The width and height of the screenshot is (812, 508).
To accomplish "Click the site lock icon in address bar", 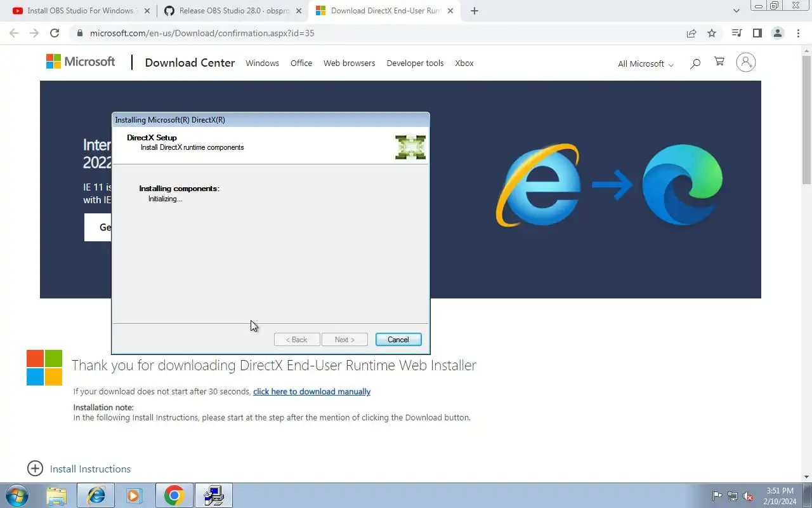I will coord(79,33).
